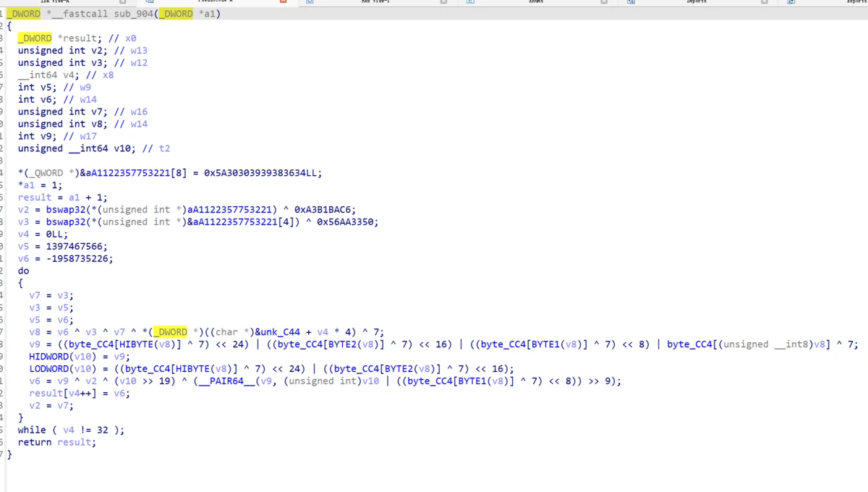The height and width of the screenshot is (492, 868).
Task: Click the v3 declaration commented w12
Action: click(82, 63)
